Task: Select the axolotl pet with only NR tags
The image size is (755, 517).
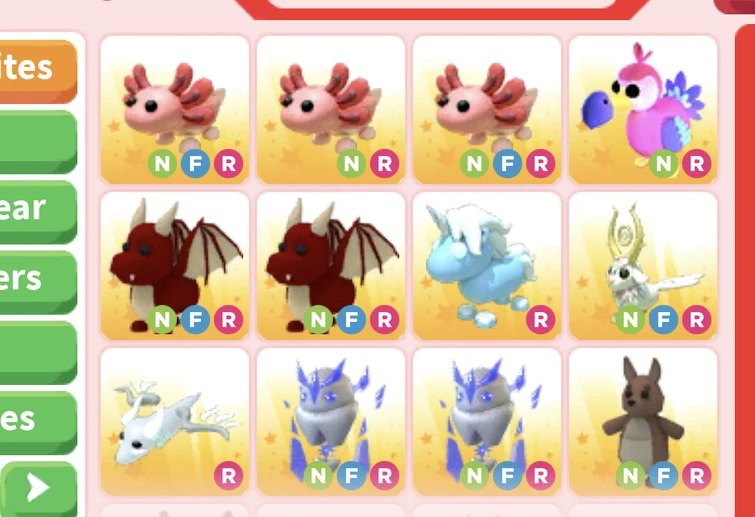Action: 331,110
